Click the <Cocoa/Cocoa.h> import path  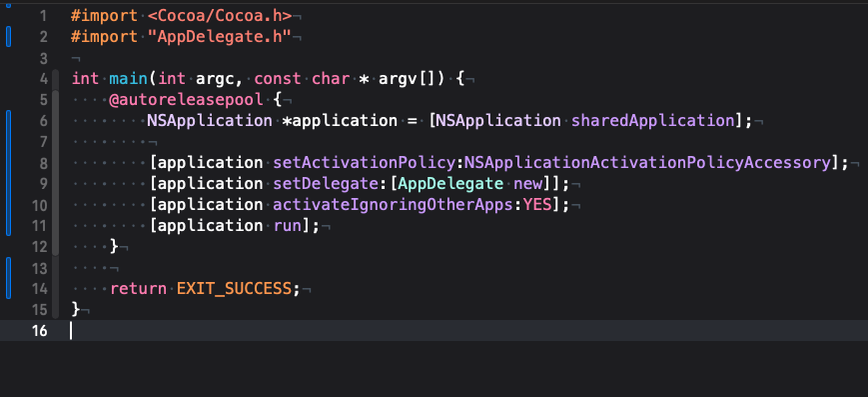[219, 16]
